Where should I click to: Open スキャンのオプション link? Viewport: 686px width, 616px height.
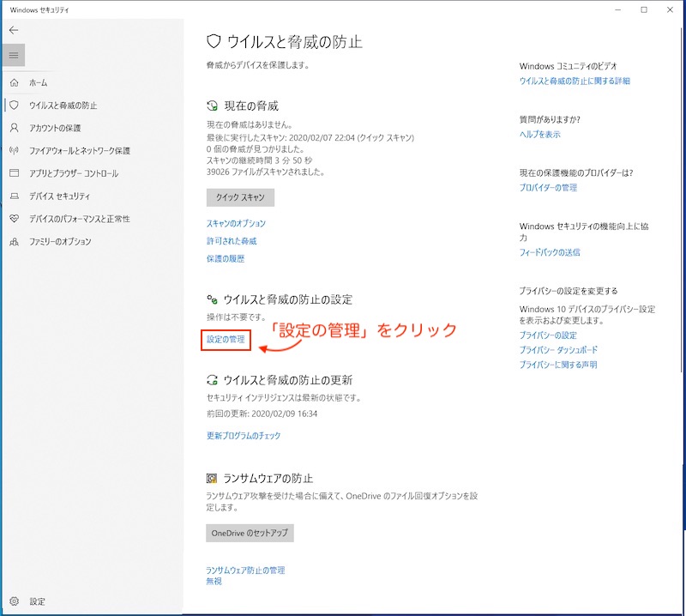236,223
